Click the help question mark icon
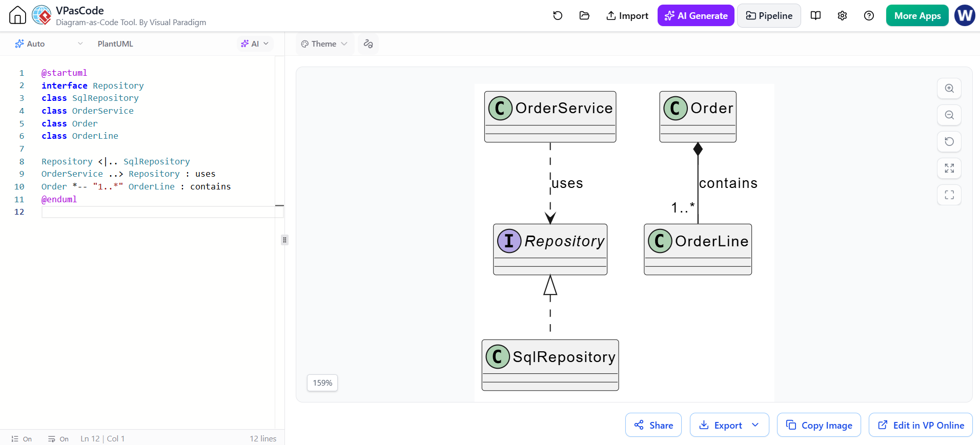Image resolution: width=980 pixels, height=445 pixels. point(869,16)
